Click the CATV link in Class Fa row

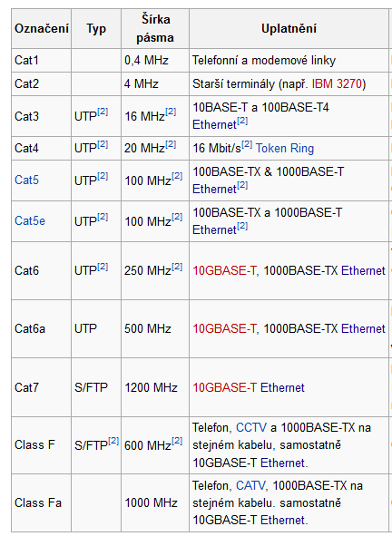tap(250, 486)
